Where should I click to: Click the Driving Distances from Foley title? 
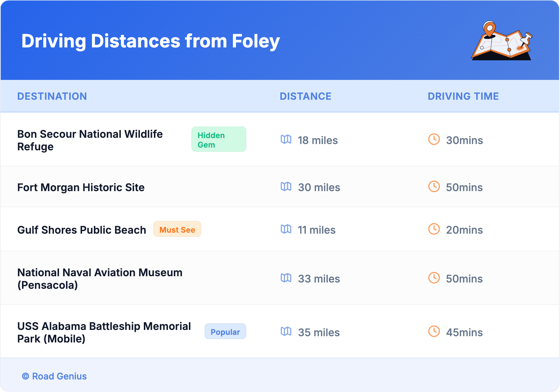pos(150,41)
